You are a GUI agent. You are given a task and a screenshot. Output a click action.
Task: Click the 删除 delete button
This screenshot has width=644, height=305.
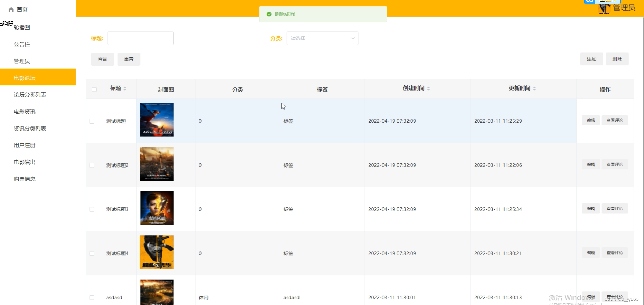(x=617, y=59)
